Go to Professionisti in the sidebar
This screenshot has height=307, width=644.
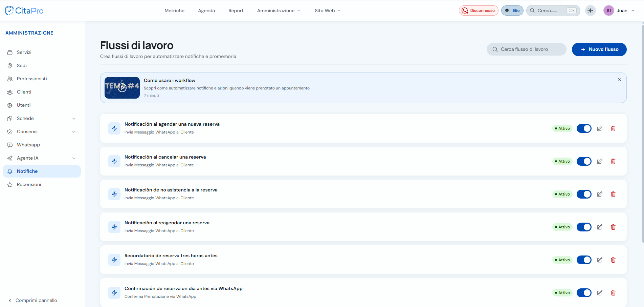click(42, 79)
